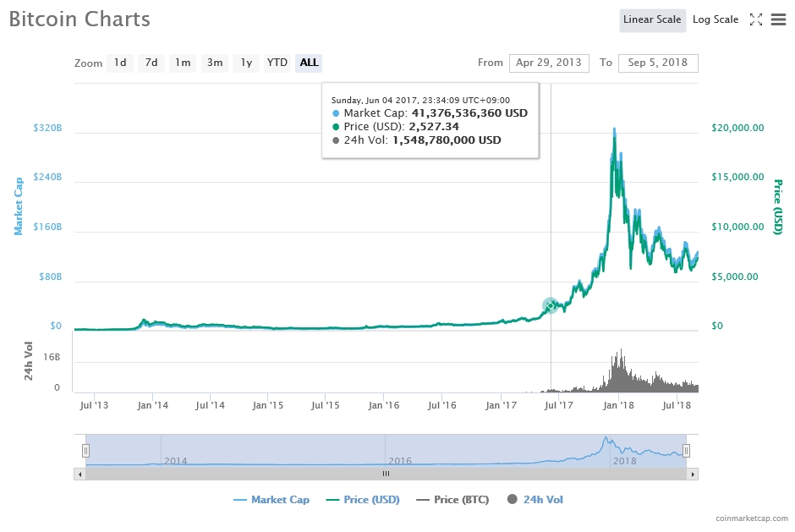Click the right range navigator handle

pyautogui.click(x=687, y=451)
